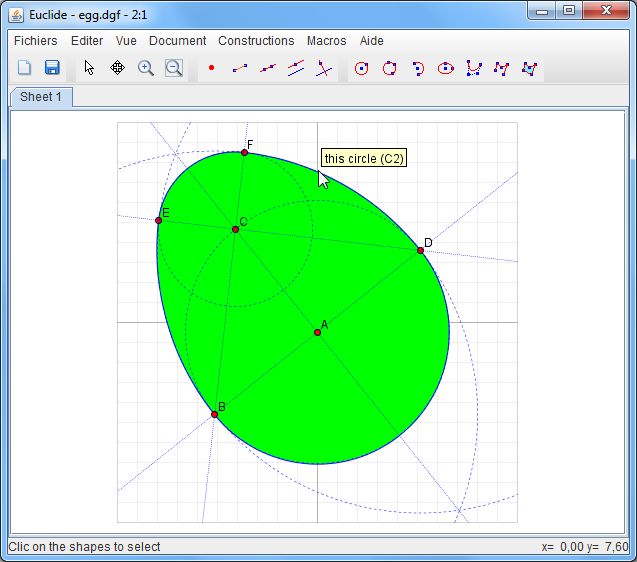This screenshot has width=637, height=562.
Task: Click the zoom out magnifier
Action: 174,68
